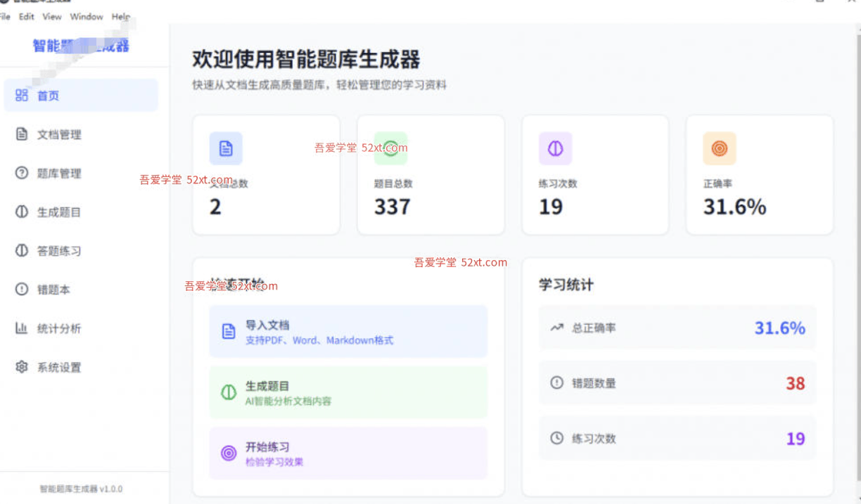Click the trend arrow icon beside 总正确率
This screenshot has height=504, width=861.
557,328
